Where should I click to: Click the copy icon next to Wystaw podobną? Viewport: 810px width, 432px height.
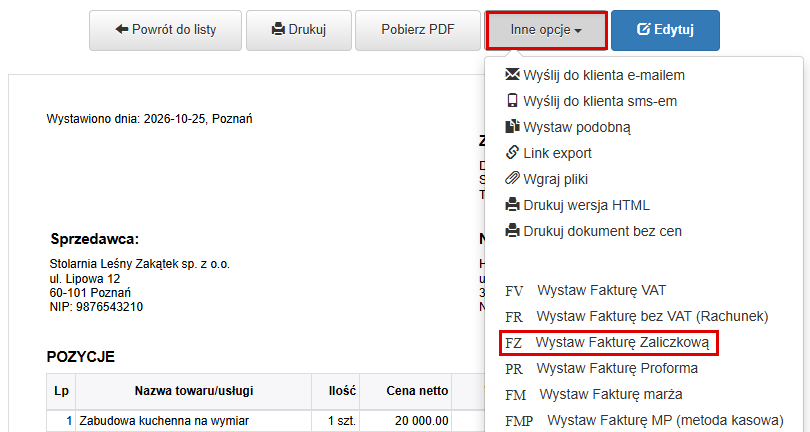pos(512,127)
